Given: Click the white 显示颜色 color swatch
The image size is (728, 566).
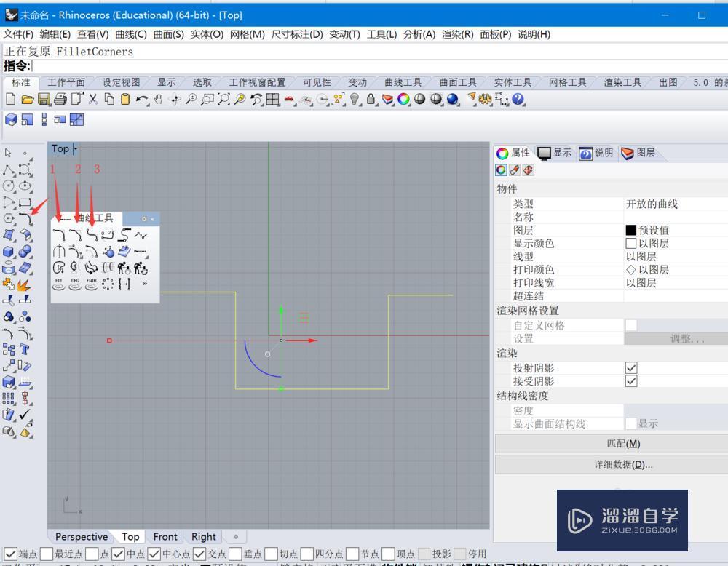Looking at the screenshot, I should pyautogui.click(x=630, y=243).
